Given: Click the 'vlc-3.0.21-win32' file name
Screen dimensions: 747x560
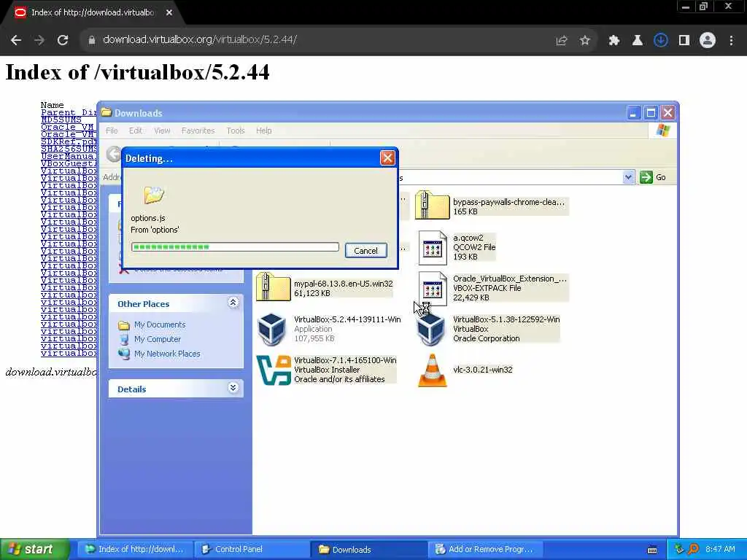Looking at the screenshot, I should [483, 370].
